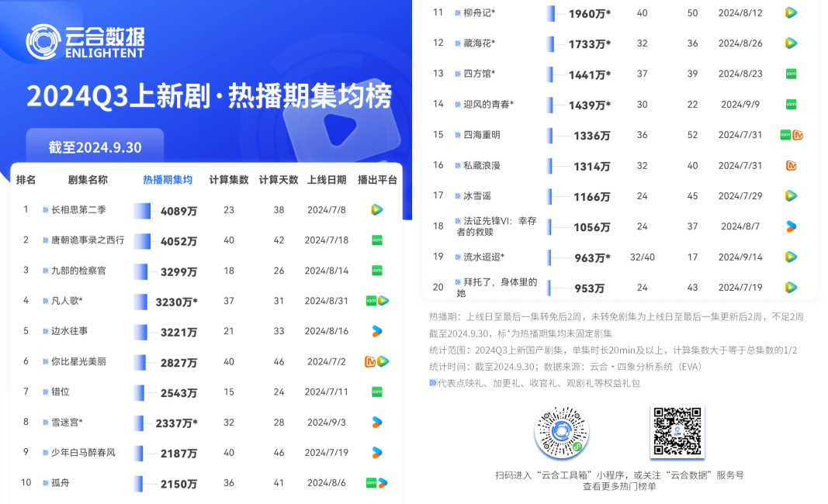This screenshot has height=504, width=828.
Task: Click the Mango TV icon for 私藏浪漫
Action: [x=791, y=165]
